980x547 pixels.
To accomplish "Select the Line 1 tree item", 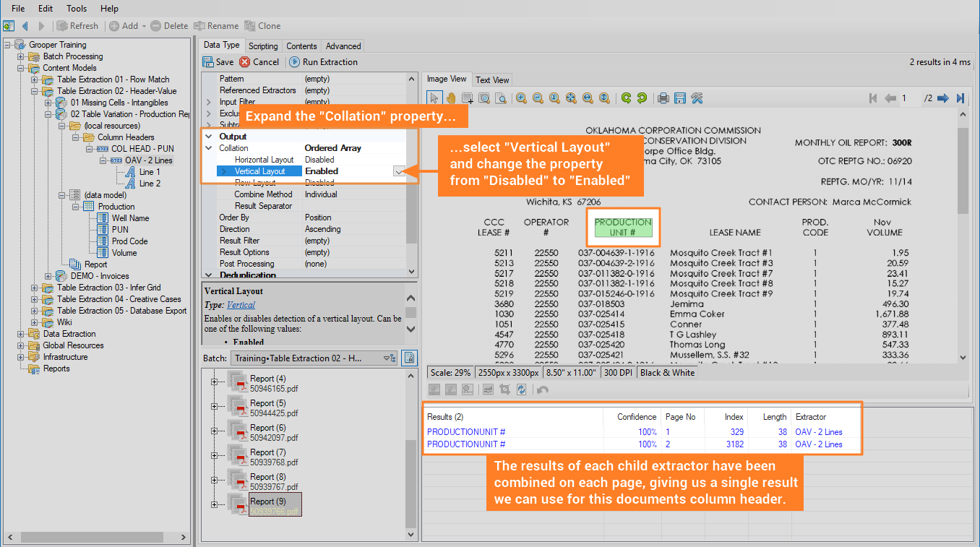I will [150, 172].
